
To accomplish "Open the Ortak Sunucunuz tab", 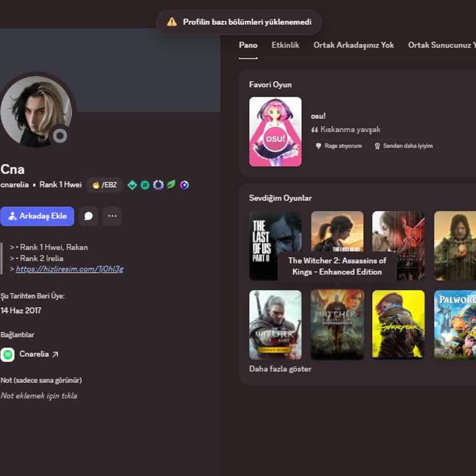I will 442,45.
